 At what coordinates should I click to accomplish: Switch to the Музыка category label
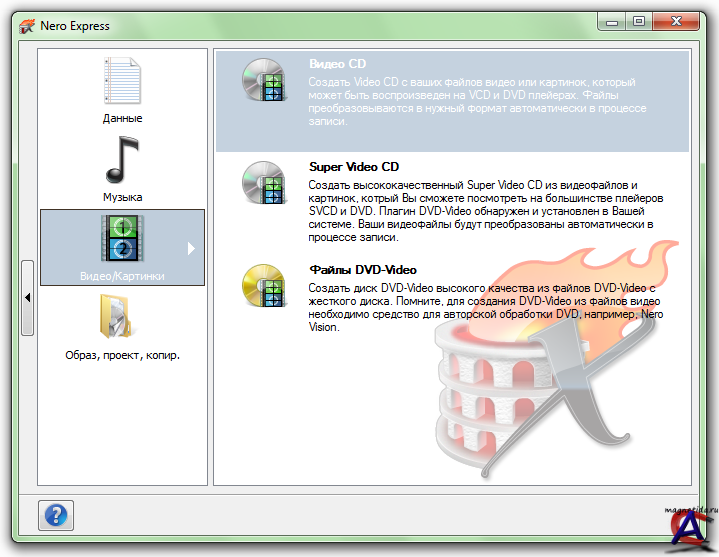coord(122,197)
